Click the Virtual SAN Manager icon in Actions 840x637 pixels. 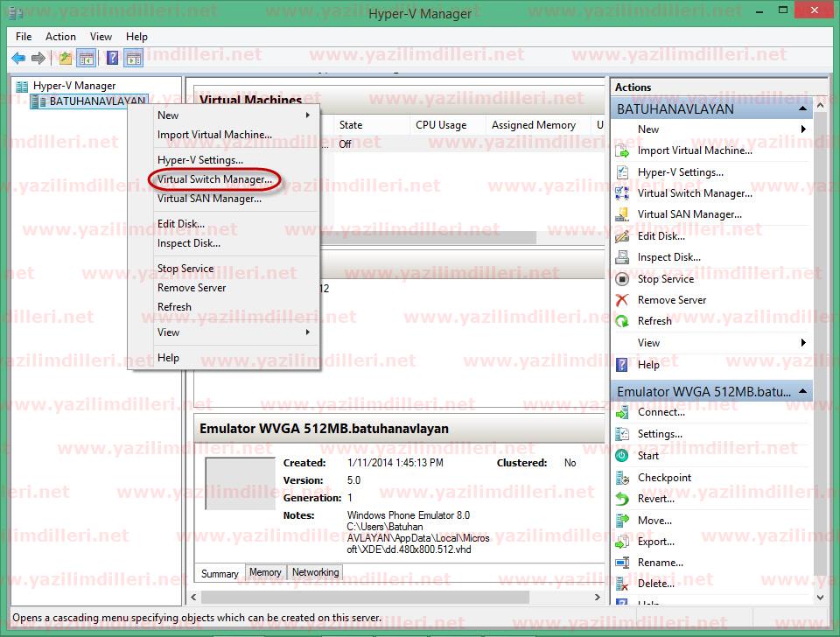(x=622, y=214)
